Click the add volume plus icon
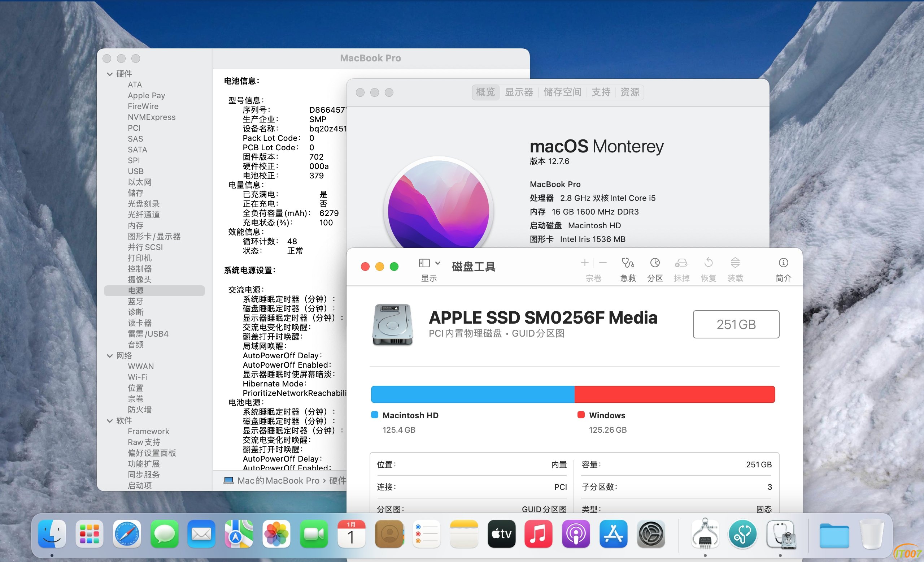This screenshot has height=562, width=924. 584,263
